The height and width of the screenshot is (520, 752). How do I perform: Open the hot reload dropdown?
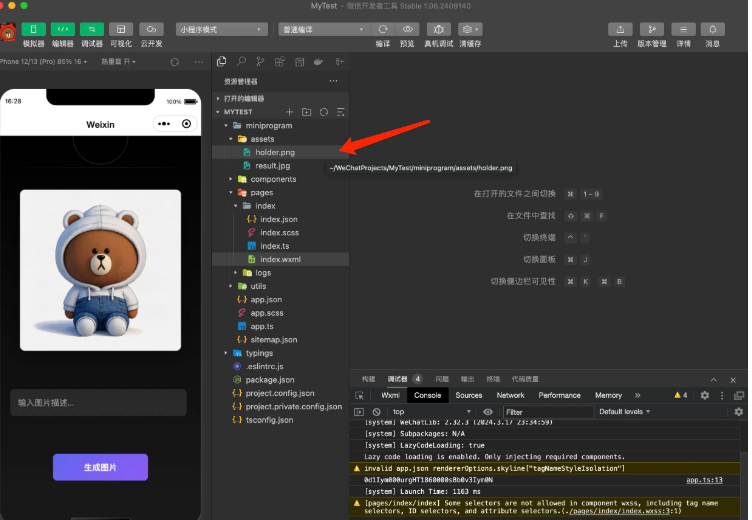coord(118,62)
